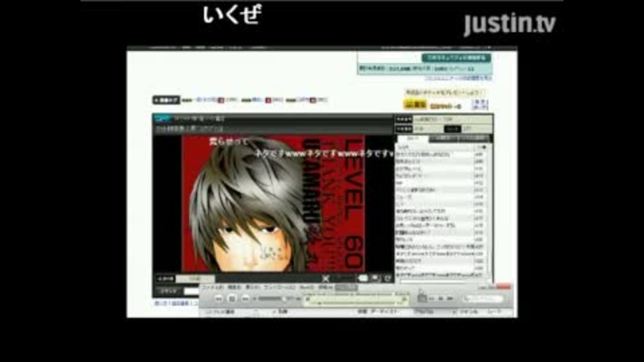
Task: Open the highlighted last iTunes menu item
Action: pyautogui.click(x=346, y=288)
